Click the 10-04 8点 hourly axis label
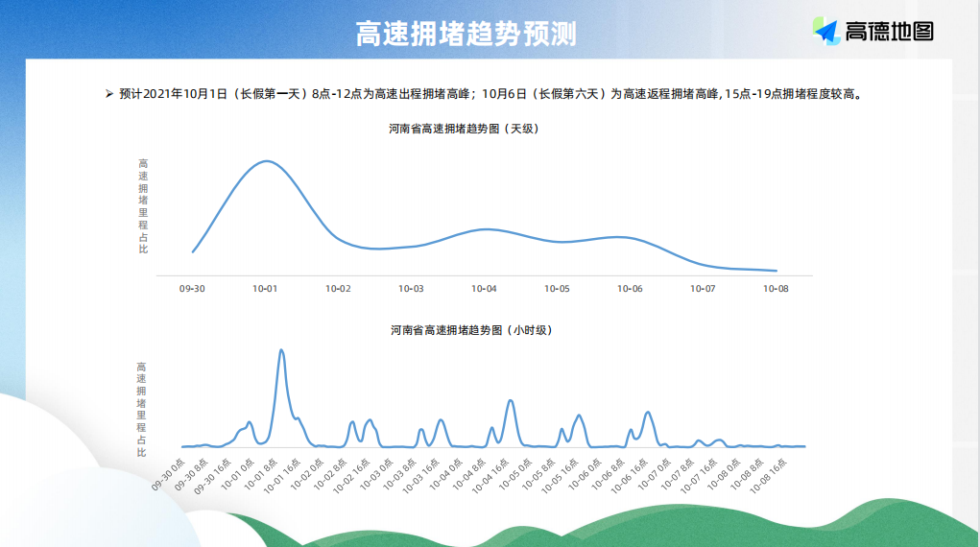This screenshot has height=547, width=980. 468,474
